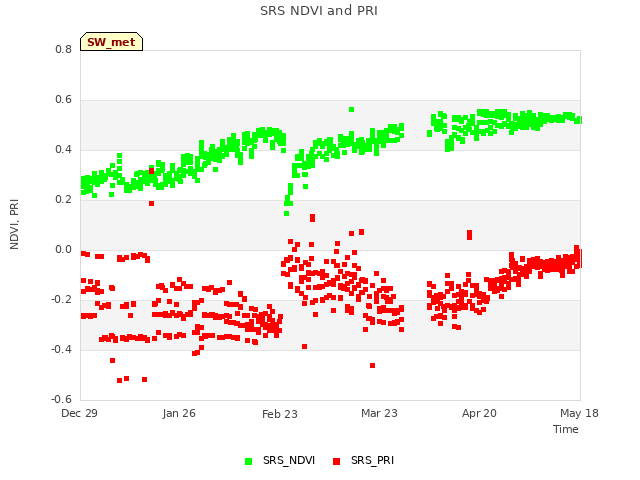Click the red SRS_PRI legend swatch
Viewport: 640px width, 480px height.
336,461
